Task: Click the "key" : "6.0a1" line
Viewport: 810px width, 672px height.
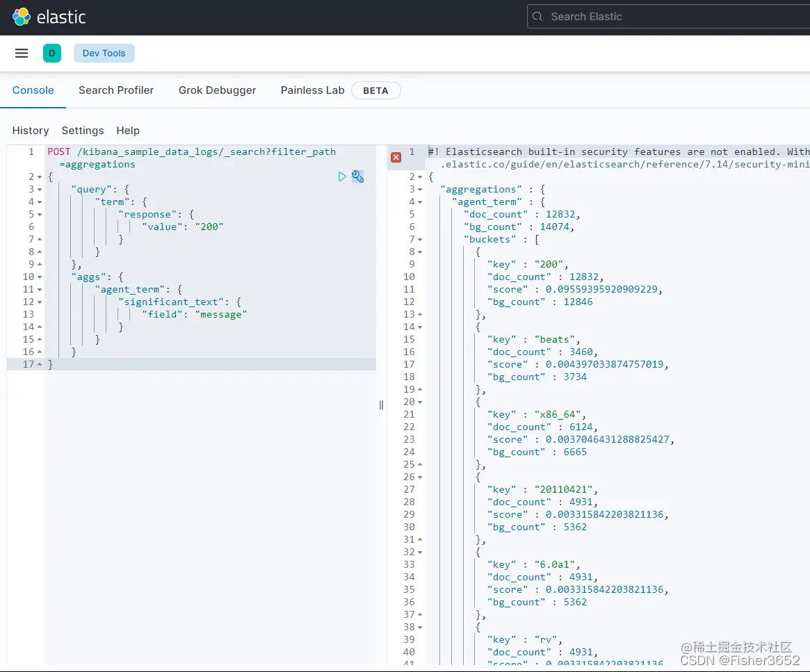Action: 534,565
